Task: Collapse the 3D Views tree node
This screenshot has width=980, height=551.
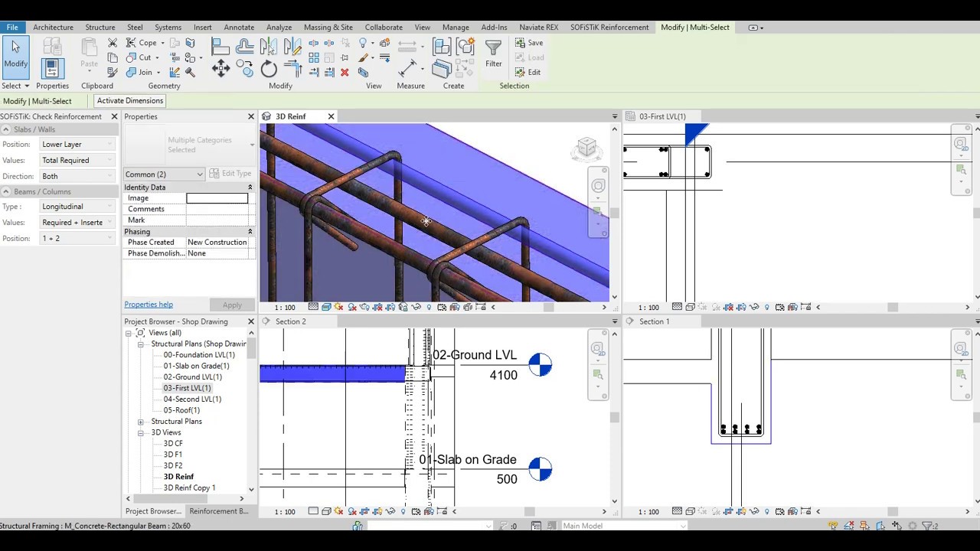Action: [141, 433]
